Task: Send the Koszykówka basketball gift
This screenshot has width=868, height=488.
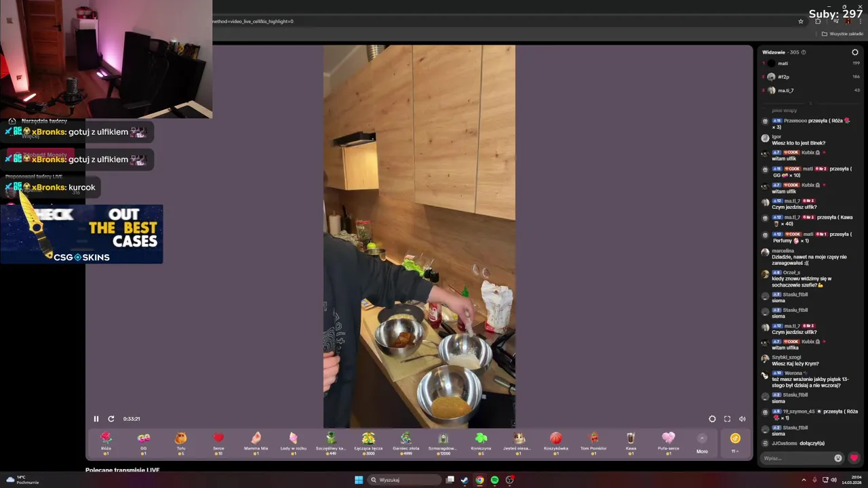Action: (556, 443)
